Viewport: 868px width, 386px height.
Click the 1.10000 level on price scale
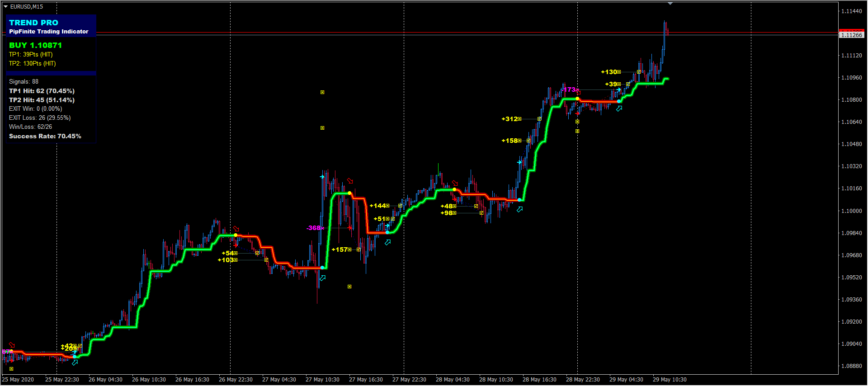click(x=851, y=211)
